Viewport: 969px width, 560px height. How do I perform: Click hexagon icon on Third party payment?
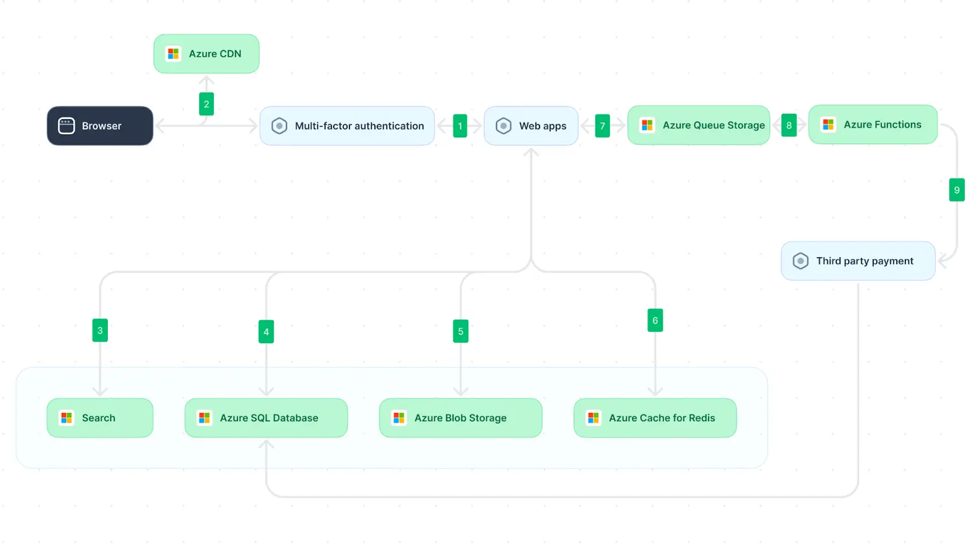(x=800, y=261)
